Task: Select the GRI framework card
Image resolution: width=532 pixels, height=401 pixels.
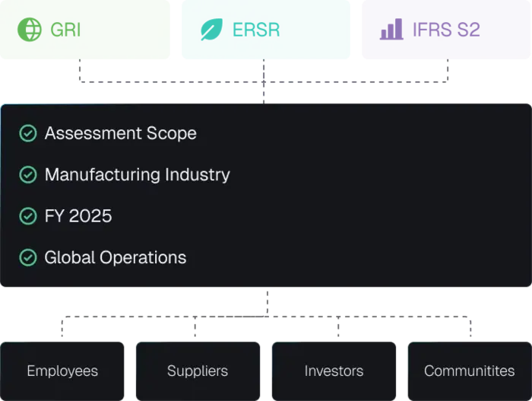Action: pyautogui.click(x=85, y=30)
